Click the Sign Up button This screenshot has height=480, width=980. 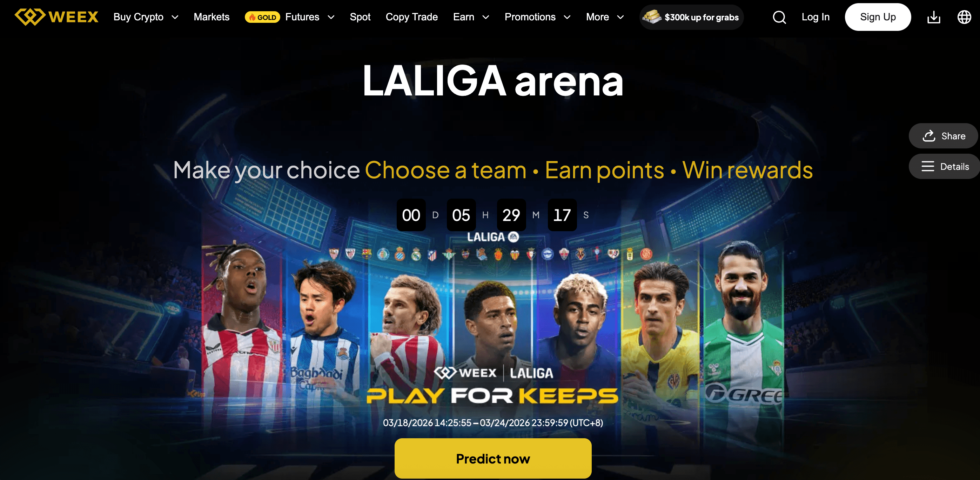click(878, 17)
